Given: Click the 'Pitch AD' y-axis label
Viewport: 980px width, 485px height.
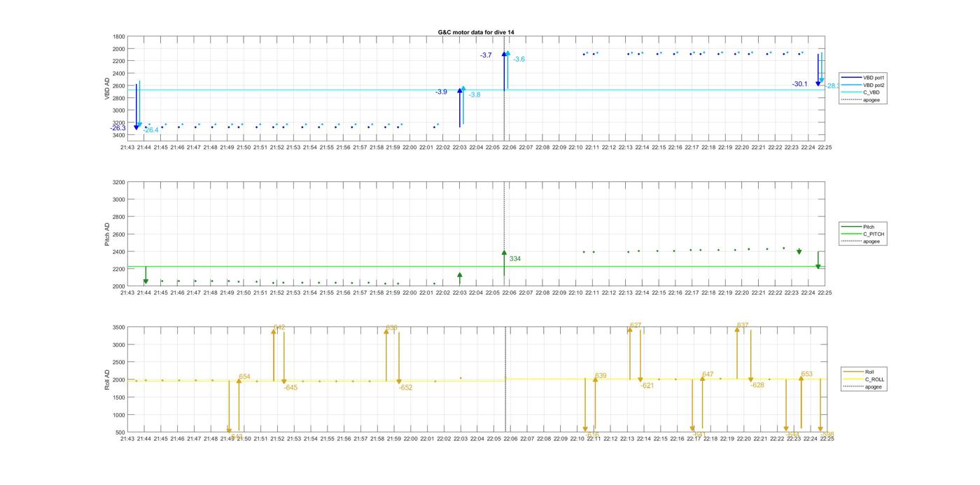Looking at the screenshot, I should point(107,234).
